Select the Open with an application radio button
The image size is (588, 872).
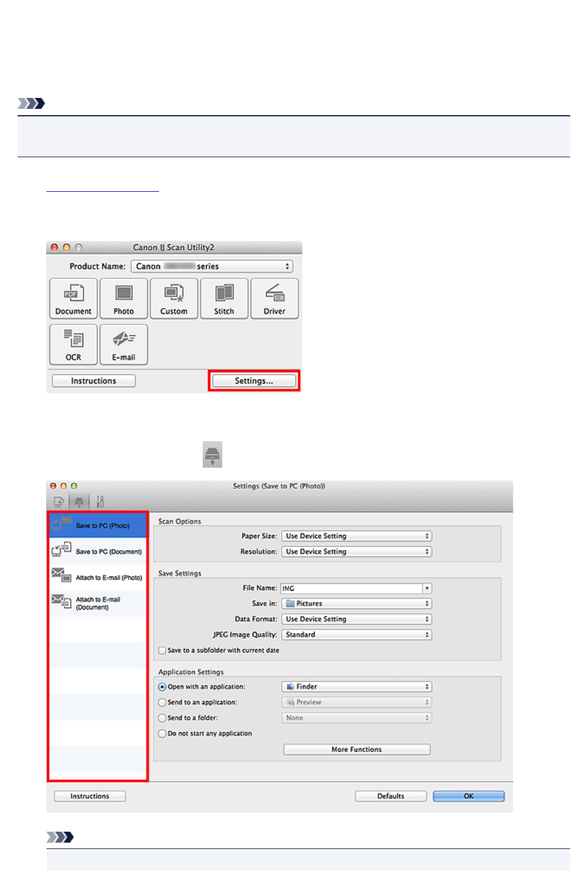click(x=162, y=687)
